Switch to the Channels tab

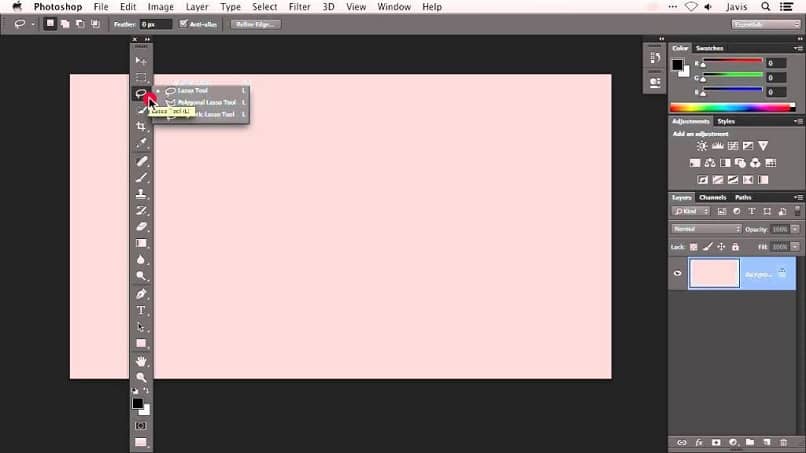(712, 197)
